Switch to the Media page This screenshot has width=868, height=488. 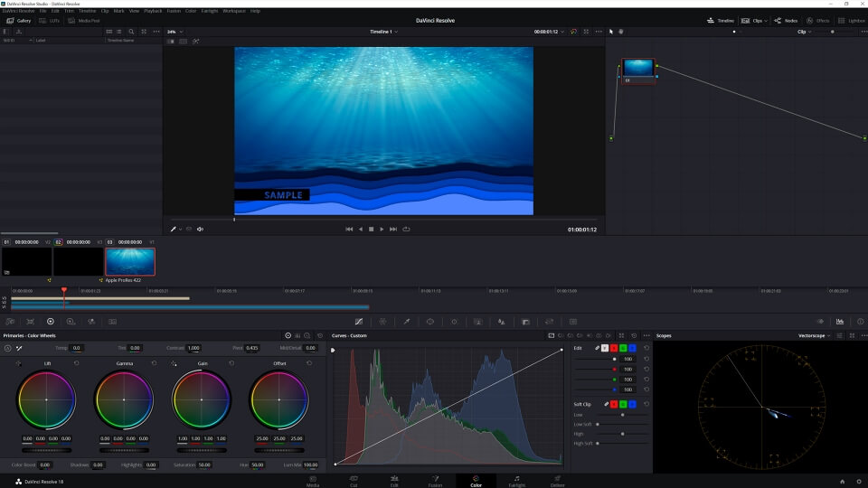point(313,481)
